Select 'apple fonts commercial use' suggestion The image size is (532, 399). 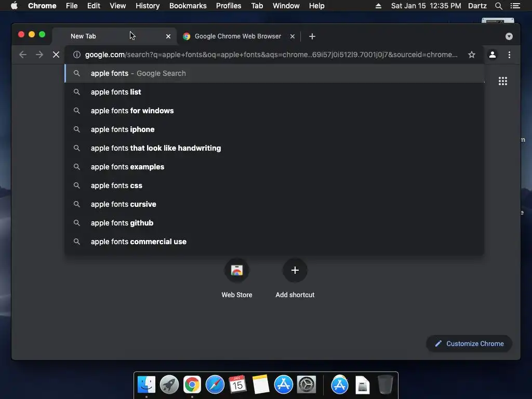(274, 241)
